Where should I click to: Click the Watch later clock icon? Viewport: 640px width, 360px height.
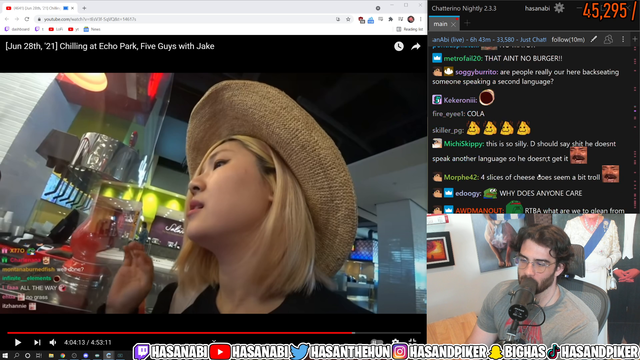(399, 47)
